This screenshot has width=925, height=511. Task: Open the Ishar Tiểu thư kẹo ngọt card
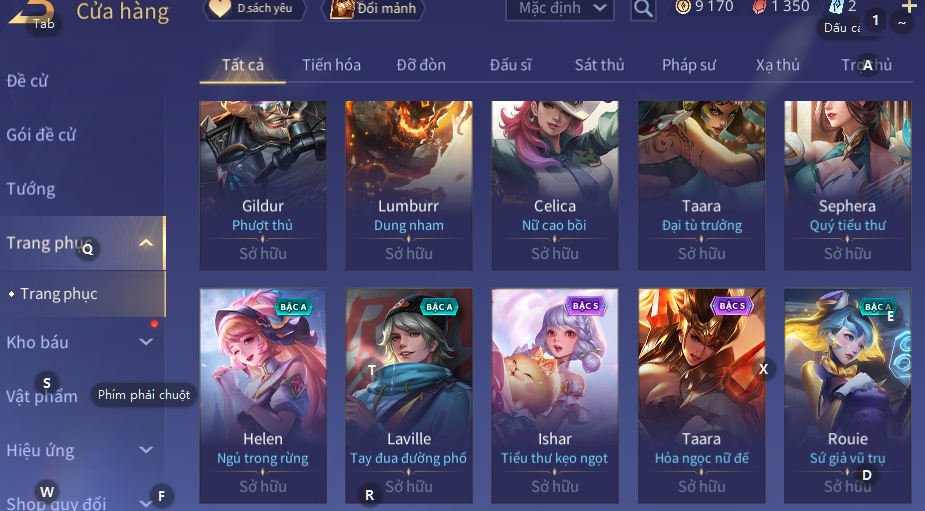555,396
